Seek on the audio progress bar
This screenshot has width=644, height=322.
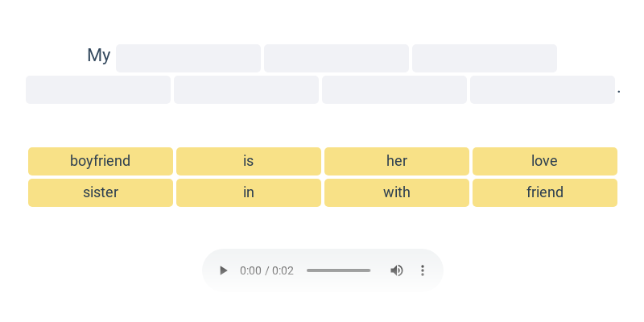click(x=338, y=270)
